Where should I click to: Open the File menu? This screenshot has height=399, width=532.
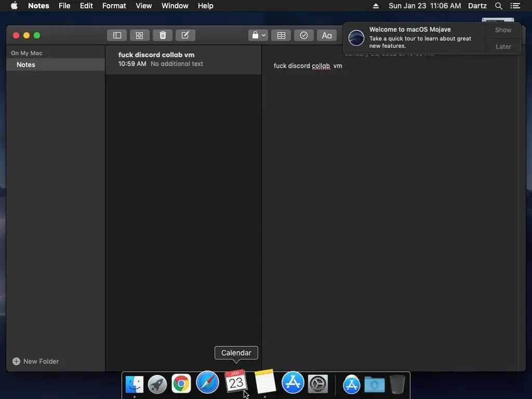(x=64, y=6)
